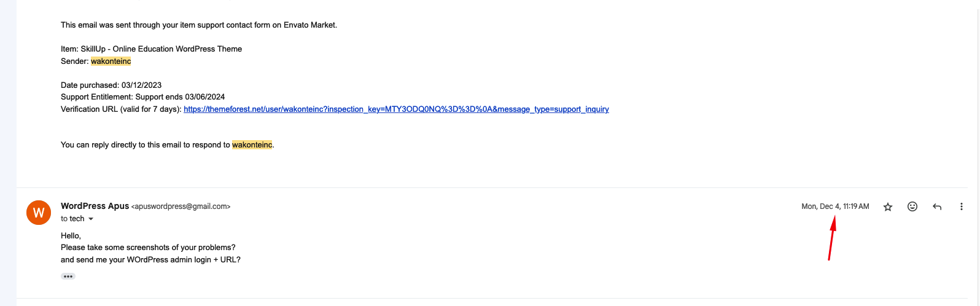
Task: Show trimmed content via the ellipsis button
Action: [x=68, y=277]
